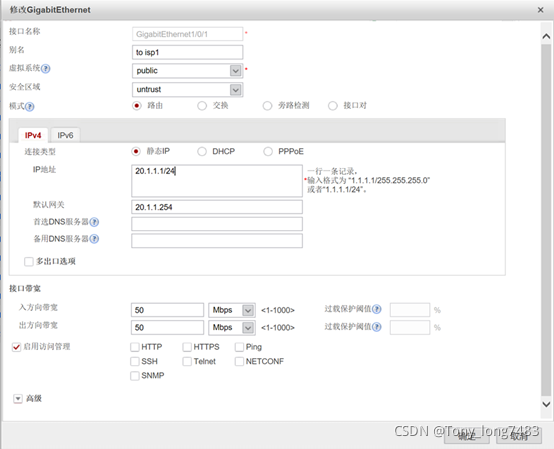Click the 别名 field containing to isp1

(x=187, y=52)
